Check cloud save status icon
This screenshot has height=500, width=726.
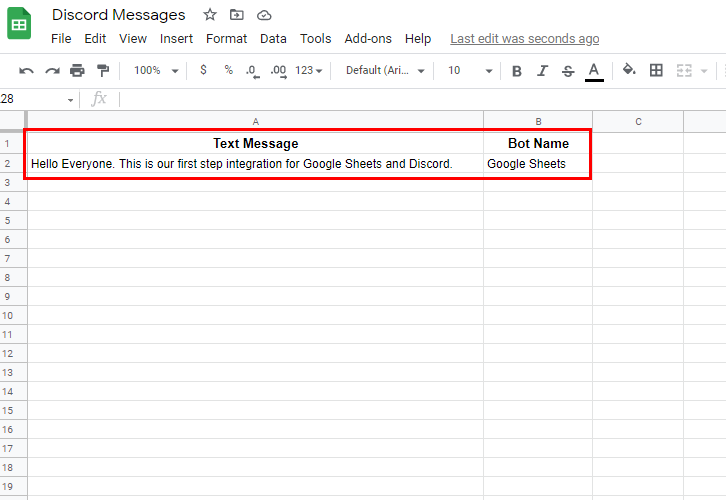tap(264, 15)
